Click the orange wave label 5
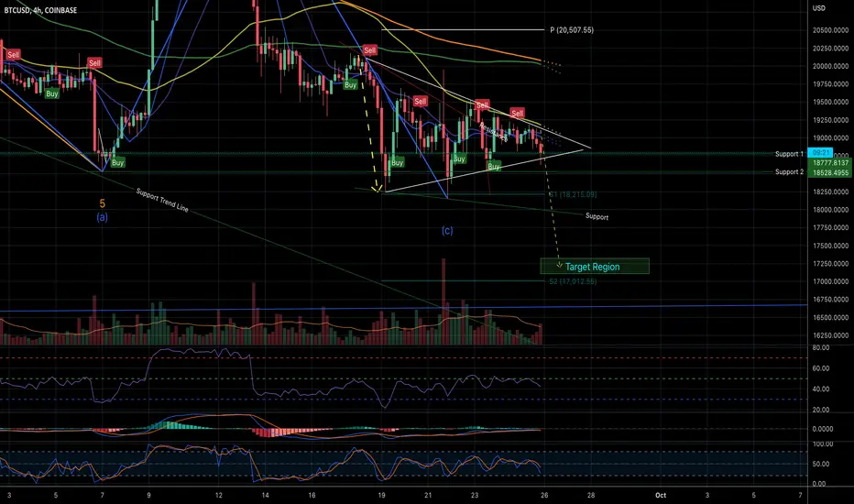 tap(102, 203)
